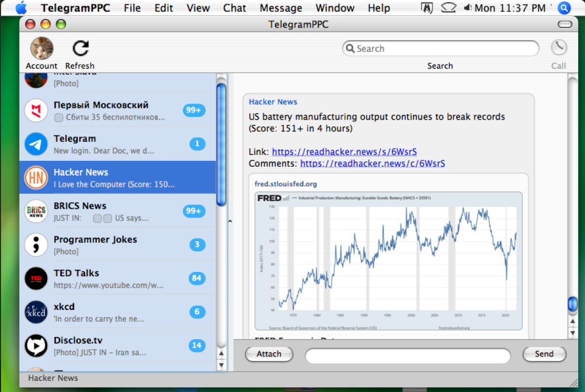The image size is (585, 392).
Task: Click the unread badge 6 on xkcd
Action: point(197,312)
